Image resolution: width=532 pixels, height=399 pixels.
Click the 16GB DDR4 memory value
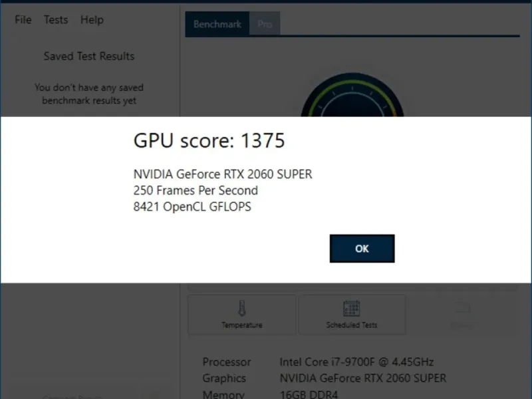(309, 394)
